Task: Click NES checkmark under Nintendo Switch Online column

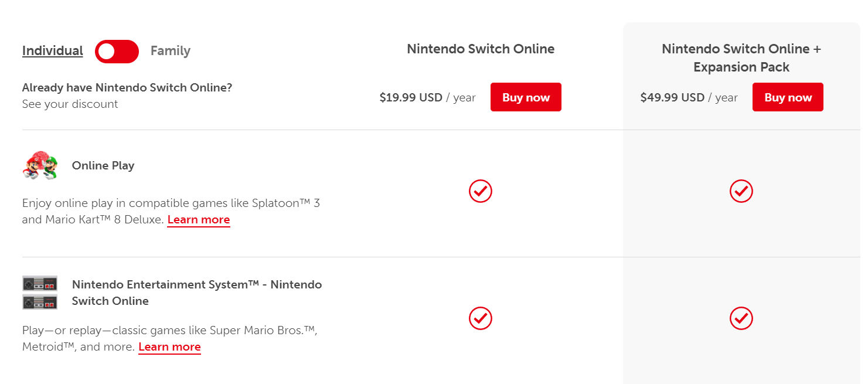Action: pyautogui.click(x=481, y=318)
